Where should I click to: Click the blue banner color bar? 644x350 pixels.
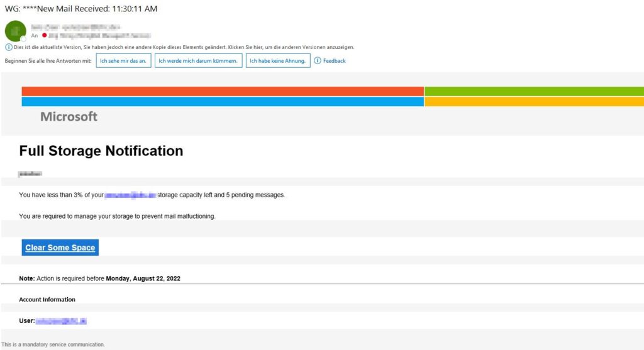pyautogui.click(x=223, y=101)
